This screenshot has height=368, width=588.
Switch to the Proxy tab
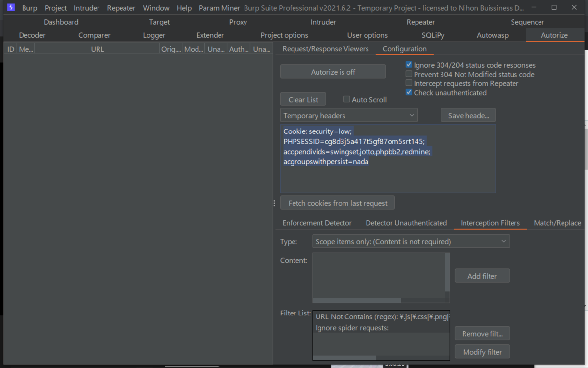click(x=238, y=22)
